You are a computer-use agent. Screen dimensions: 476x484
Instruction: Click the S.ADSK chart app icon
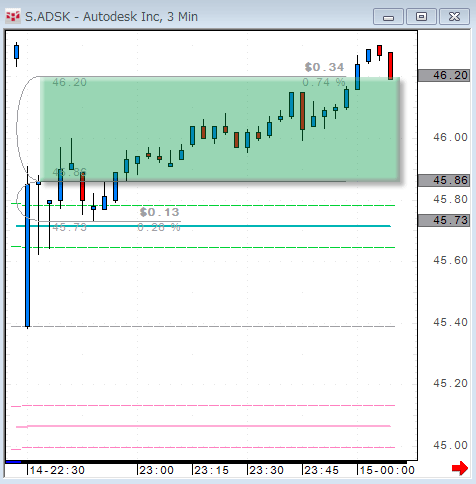13,16
